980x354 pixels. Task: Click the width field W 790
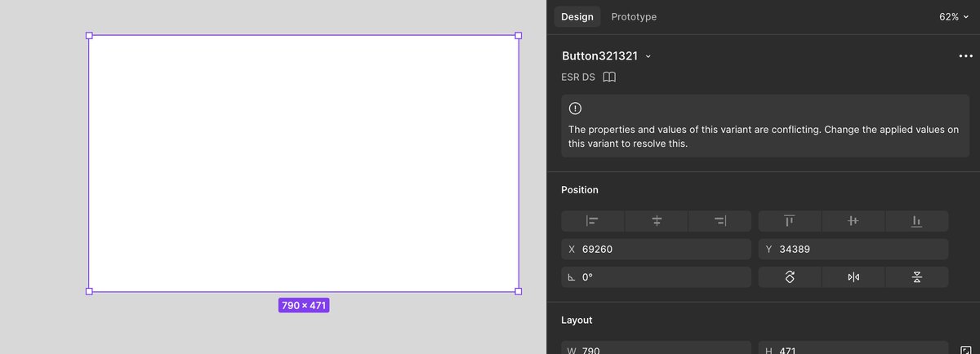pos(656,348)
